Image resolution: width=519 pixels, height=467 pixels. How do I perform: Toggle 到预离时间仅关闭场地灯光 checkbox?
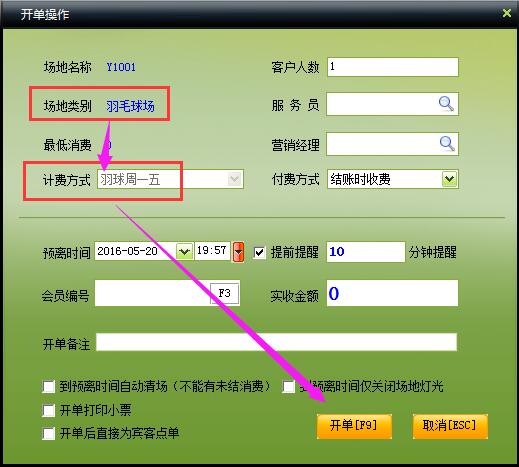(288, 387)
